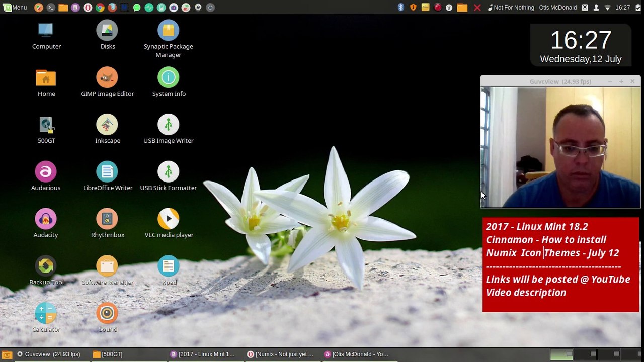This screenshot has width=644, height=362.
Task: Open file manager launcher in top panel
Action: (63, 8)
